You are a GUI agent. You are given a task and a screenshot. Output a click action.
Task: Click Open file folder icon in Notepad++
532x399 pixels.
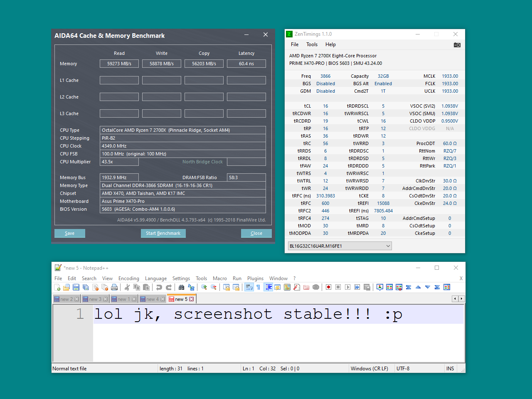pyautogui.click(x=66, y=287)
